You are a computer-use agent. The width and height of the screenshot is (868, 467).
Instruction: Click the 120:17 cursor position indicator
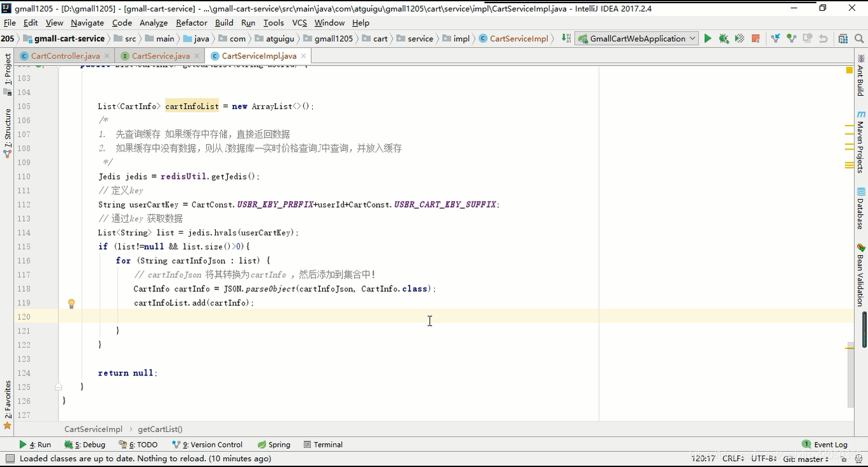point(703,459)
